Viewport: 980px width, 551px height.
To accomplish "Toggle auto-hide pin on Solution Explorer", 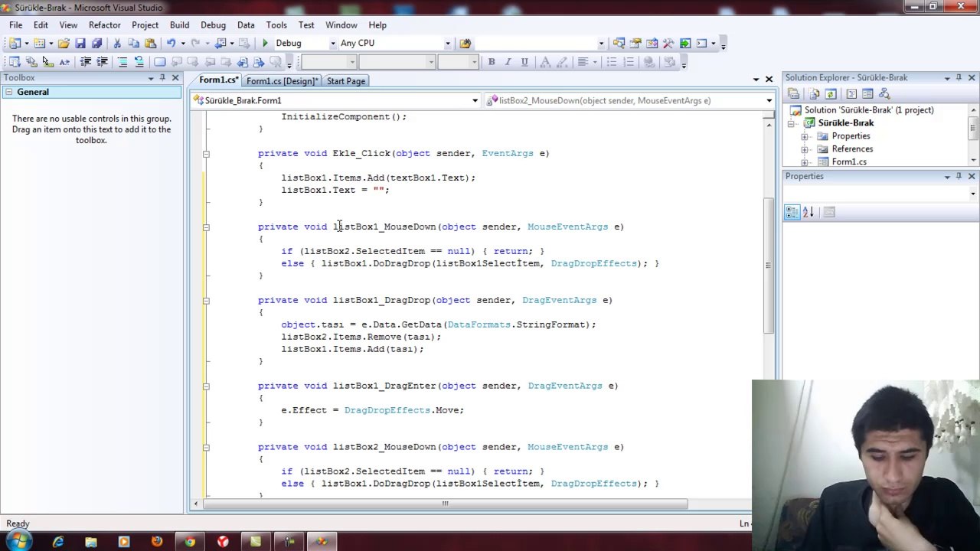I will [959, 78].
